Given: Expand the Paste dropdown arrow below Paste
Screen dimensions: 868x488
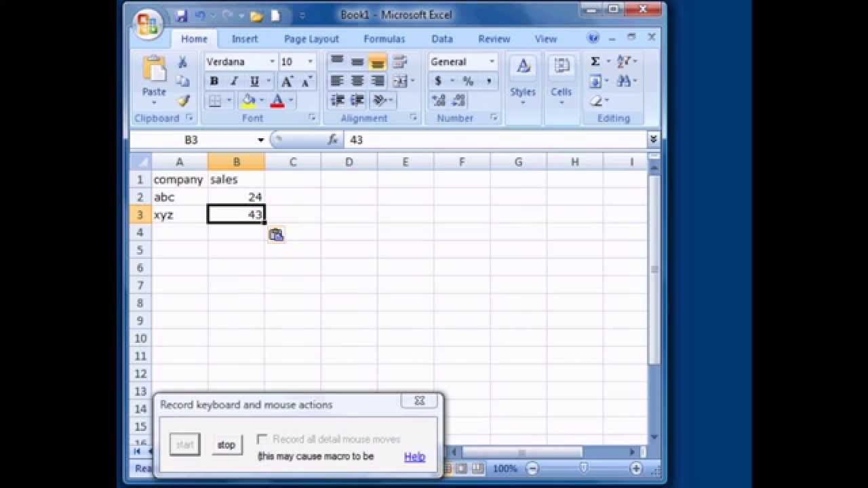Looking at the screenshot, I should pyautogui.click(x=154, y=103).
